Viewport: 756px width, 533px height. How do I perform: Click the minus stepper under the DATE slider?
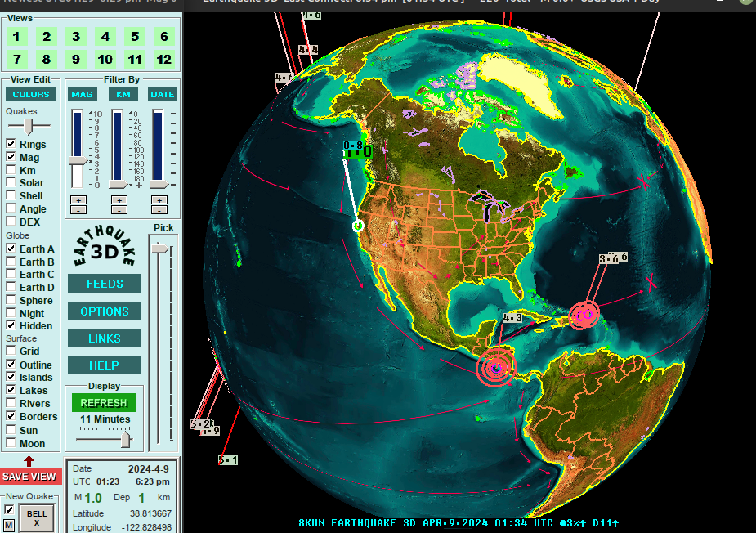click(159, 210)
